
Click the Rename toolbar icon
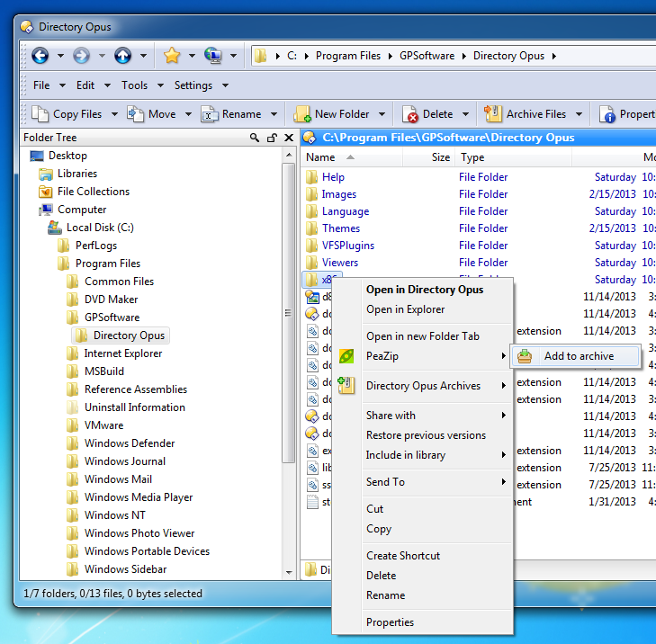(209, 114)
